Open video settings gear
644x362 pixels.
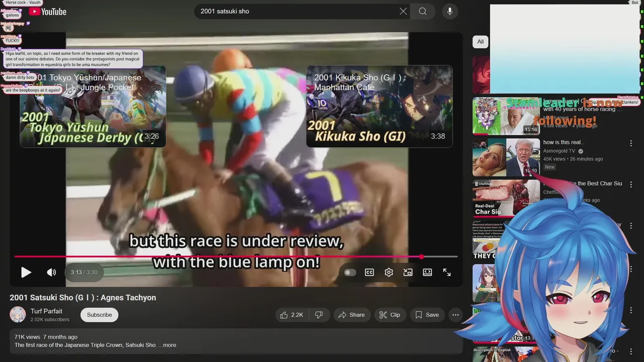[x=388, y=273]
